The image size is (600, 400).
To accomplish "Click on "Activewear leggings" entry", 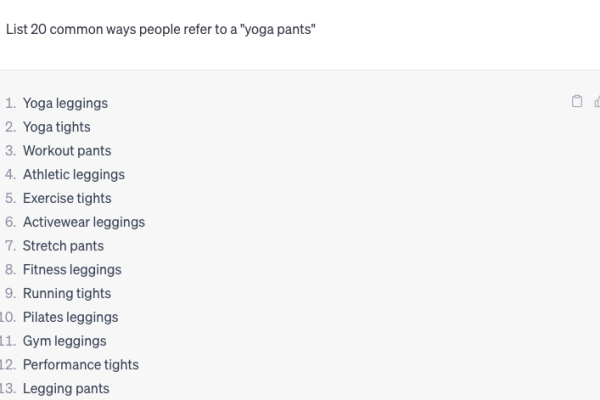I will [x=84, y=222].
